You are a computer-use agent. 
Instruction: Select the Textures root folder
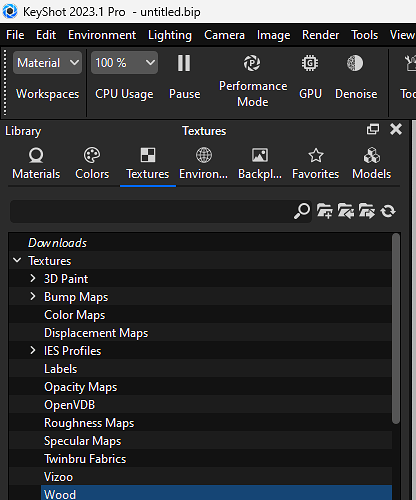tap(50, 261)
